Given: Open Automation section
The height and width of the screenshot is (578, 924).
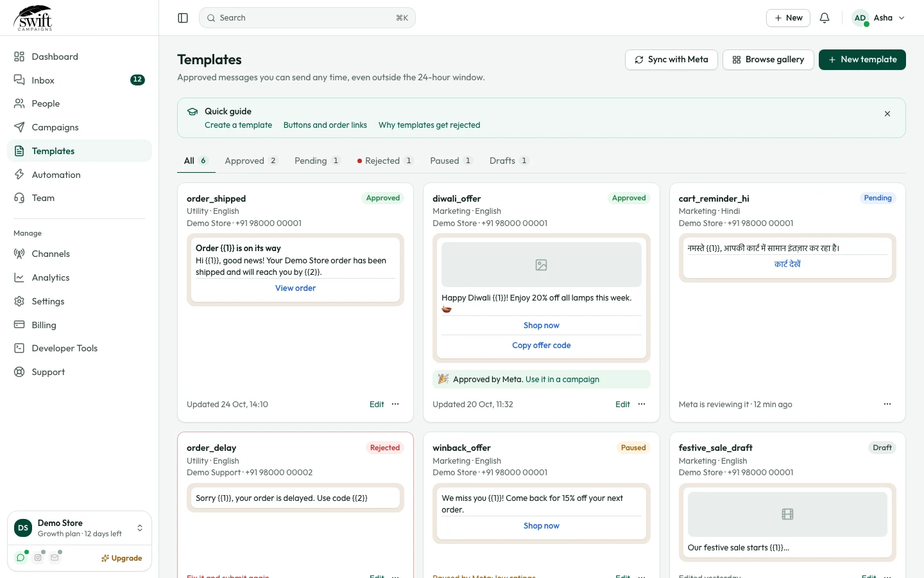Looking at the screenshot, I should 80,175.
